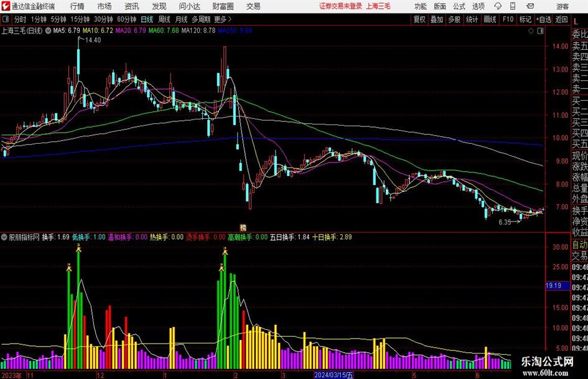Click the 复权 button

tap(419, 19)
